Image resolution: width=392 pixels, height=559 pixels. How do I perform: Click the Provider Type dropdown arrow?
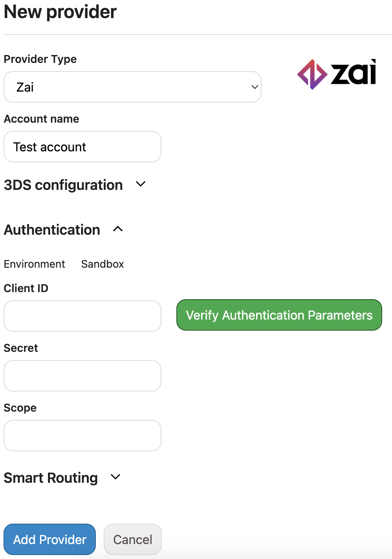255,87
